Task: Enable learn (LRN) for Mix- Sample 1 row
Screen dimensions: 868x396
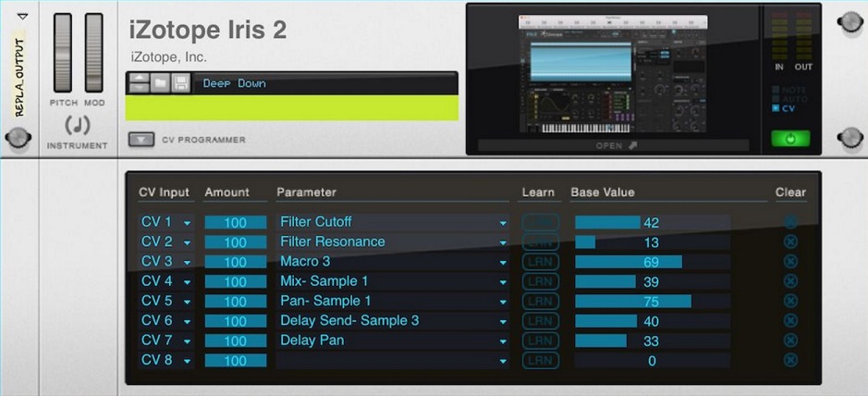Action: pos(540,281)
